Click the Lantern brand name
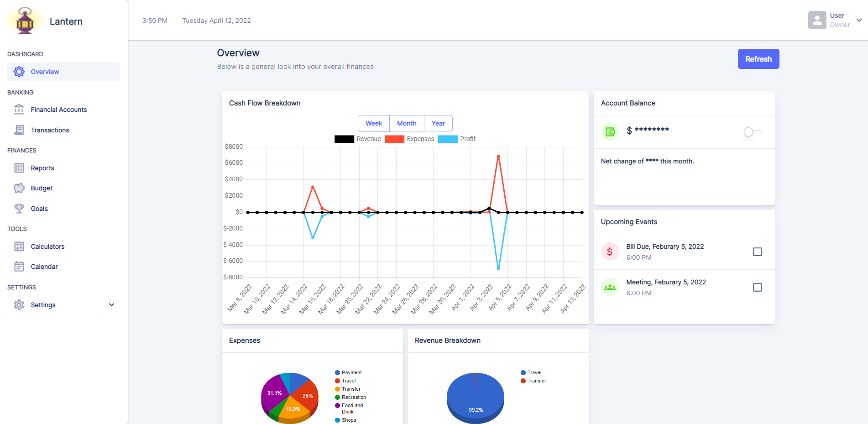Viewport: 868px width, 424px height. (x=66, y=21)
